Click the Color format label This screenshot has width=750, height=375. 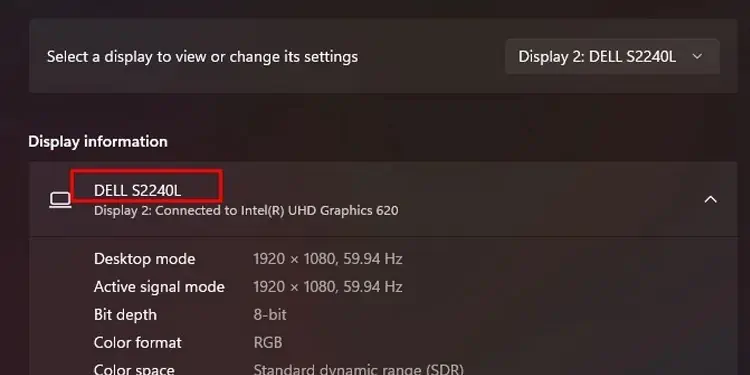point(138,342)
